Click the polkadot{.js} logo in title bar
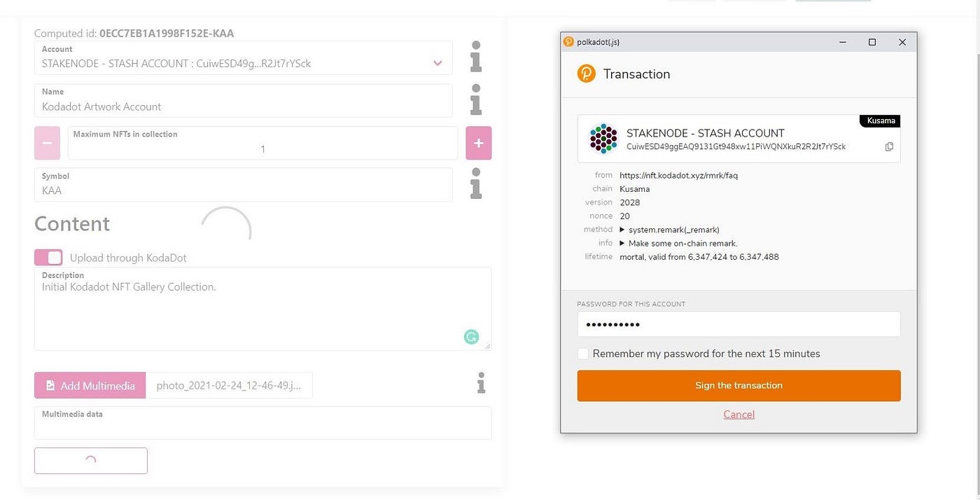Viewport: 980px width, 500px height. [x=568, y=42]
